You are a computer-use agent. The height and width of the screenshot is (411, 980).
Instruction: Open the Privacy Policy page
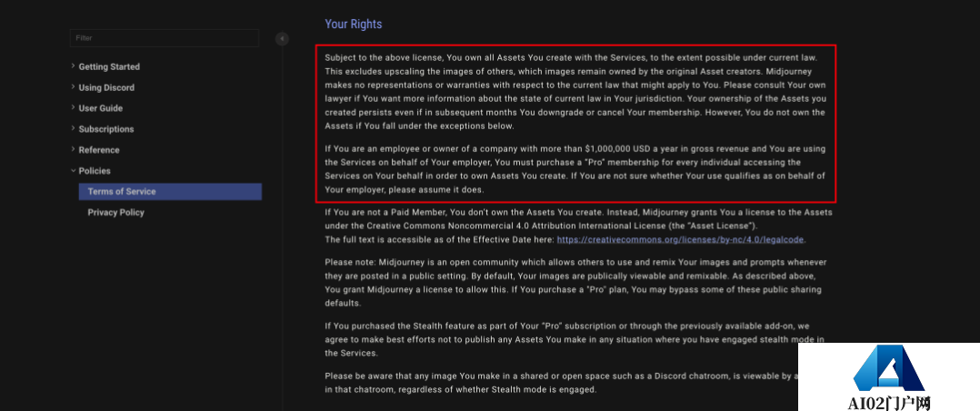click(x=115, y=213)
